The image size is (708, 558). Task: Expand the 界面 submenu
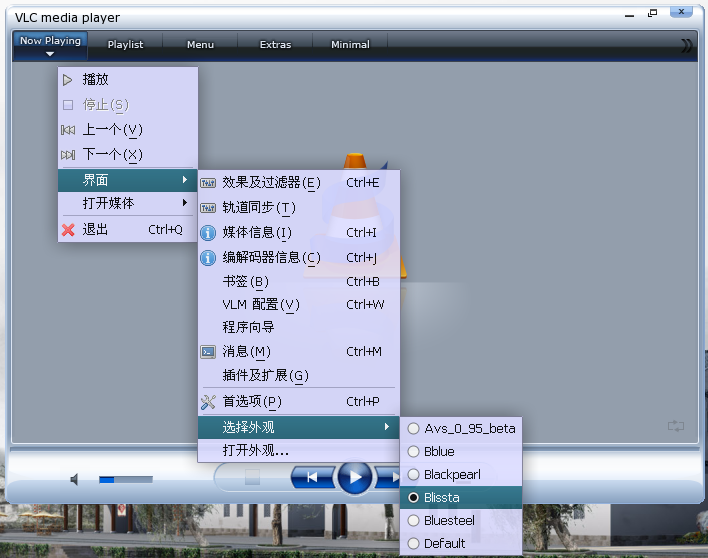(x=128, y=180)
